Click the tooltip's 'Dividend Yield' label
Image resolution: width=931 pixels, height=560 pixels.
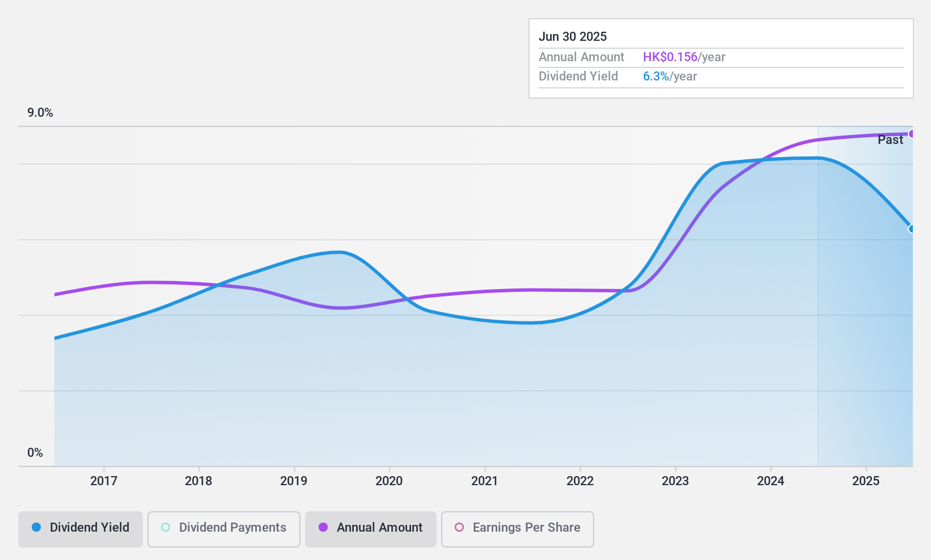[578, 77]
